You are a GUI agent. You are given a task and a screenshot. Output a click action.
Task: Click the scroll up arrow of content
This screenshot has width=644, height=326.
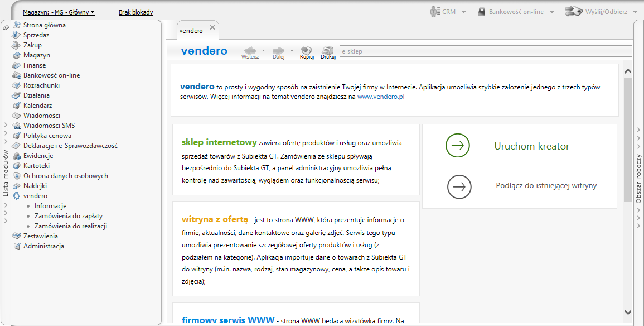point(628,71)
